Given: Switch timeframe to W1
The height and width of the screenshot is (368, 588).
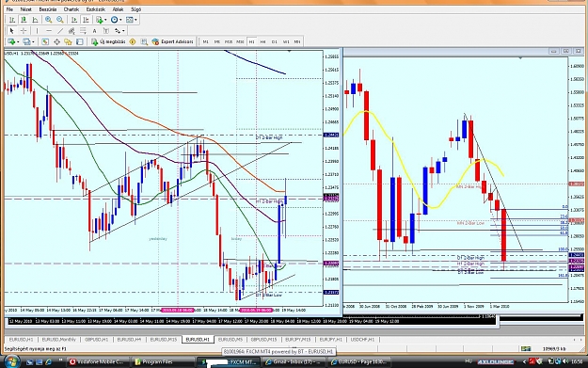Looking at the screenshot, I should [286, 41].
